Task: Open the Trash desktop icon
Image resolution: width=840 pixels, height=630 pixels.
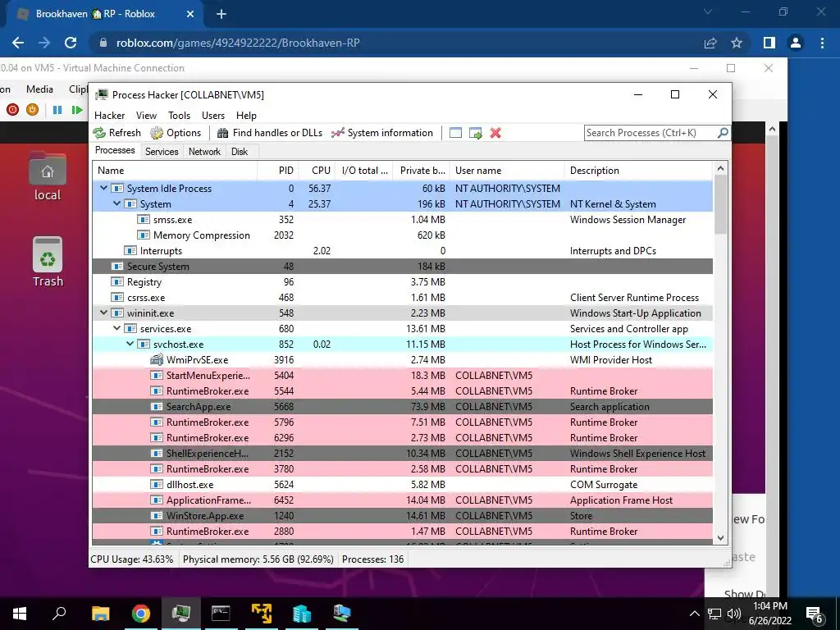Action: 48,262
